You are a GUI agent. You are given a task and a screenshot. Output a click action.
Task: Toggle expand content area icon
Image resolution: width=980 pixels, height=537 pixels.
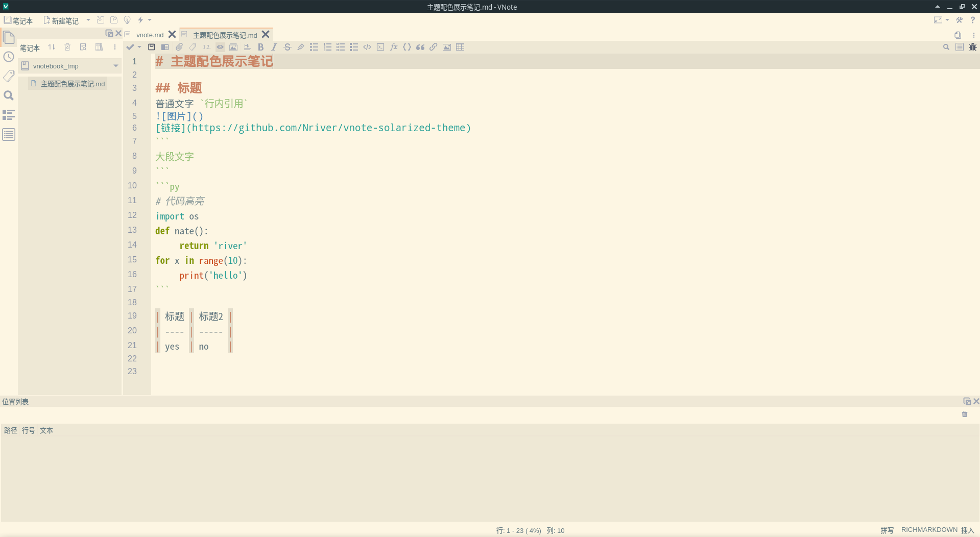[938, 20]
